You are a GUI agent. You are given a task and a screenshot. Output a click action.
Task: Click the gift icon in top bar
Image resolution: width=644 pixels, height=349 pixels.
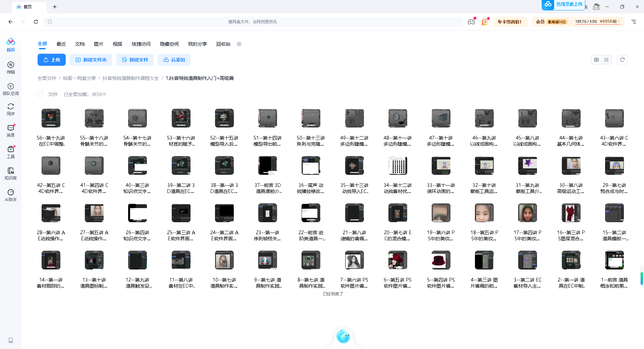485,22
